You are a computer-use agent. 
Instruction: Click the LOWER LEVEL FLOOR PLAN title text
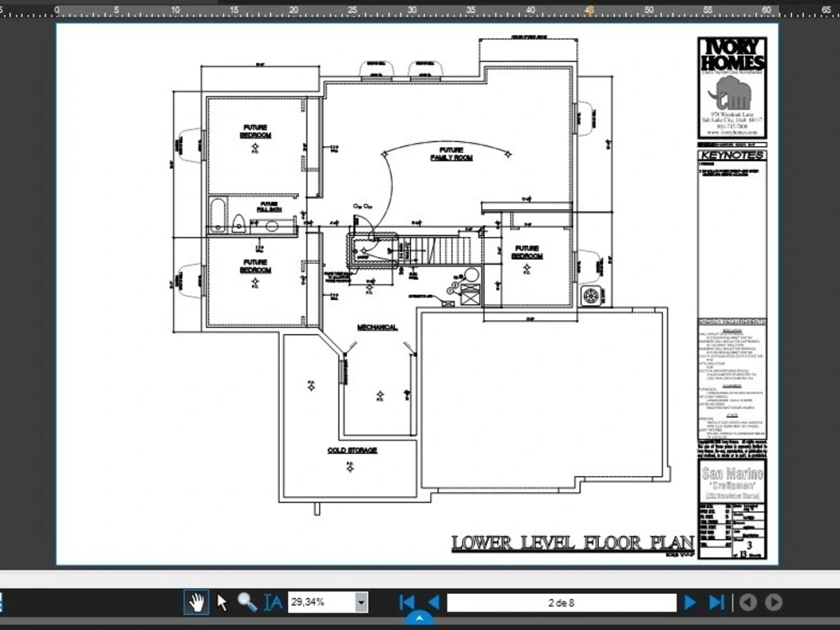tap(574, 542)
